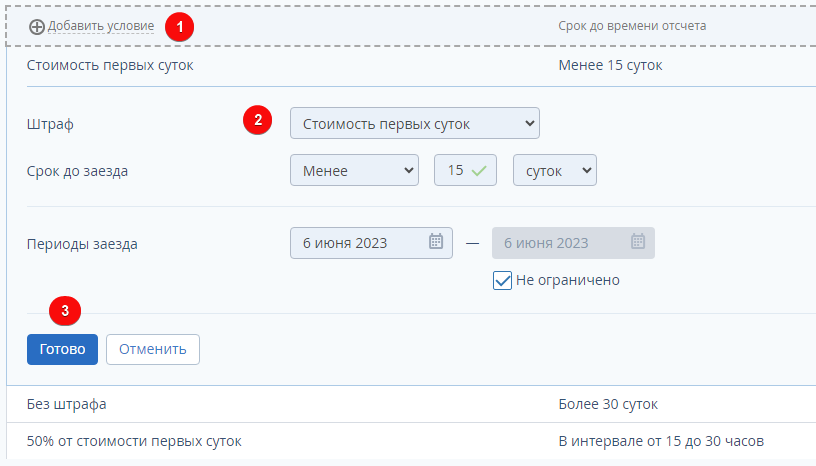
Task: Open the Штраф penalty type dropdown
Action: (x=414, y=124)
